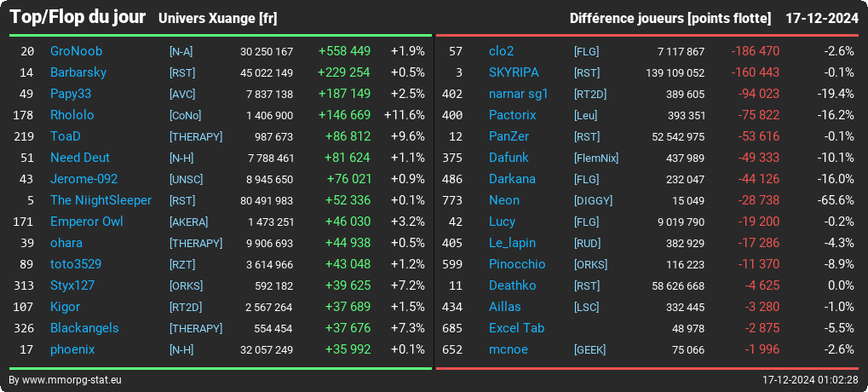868x392 pixels.
Task: Open Pinocchio player link
Action: [517, 265]
